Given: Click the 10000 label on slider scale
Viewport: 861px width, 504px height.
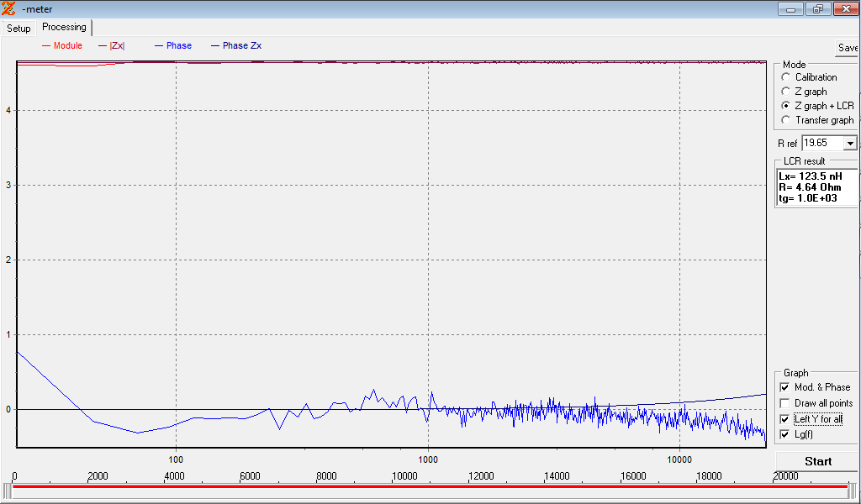Looking at the screenshot, I should (x=404, y=476).
